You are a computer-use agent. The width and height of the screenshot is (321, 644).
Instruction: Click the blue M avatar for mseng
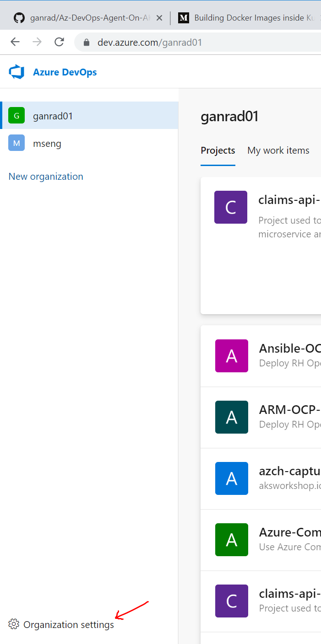pos(16,143)
